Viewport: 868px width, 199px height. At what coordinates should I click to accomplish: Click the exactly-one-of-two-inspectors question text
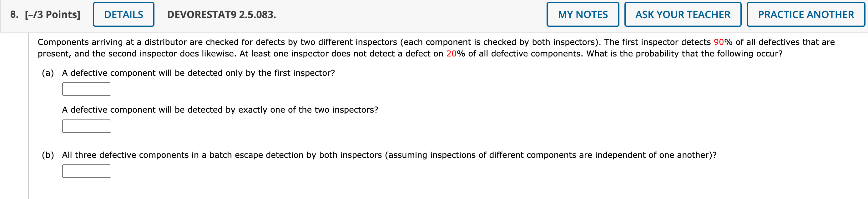[x=220, y=109]
